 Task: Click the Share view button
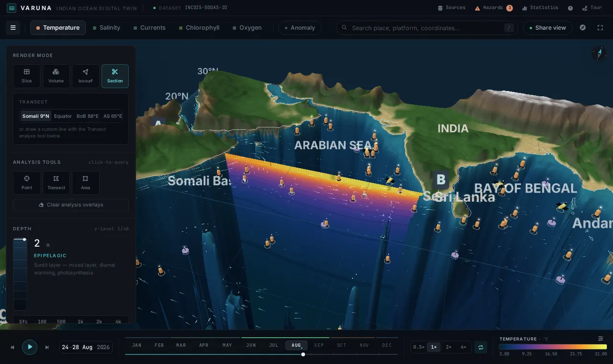[x=547, y=28]
